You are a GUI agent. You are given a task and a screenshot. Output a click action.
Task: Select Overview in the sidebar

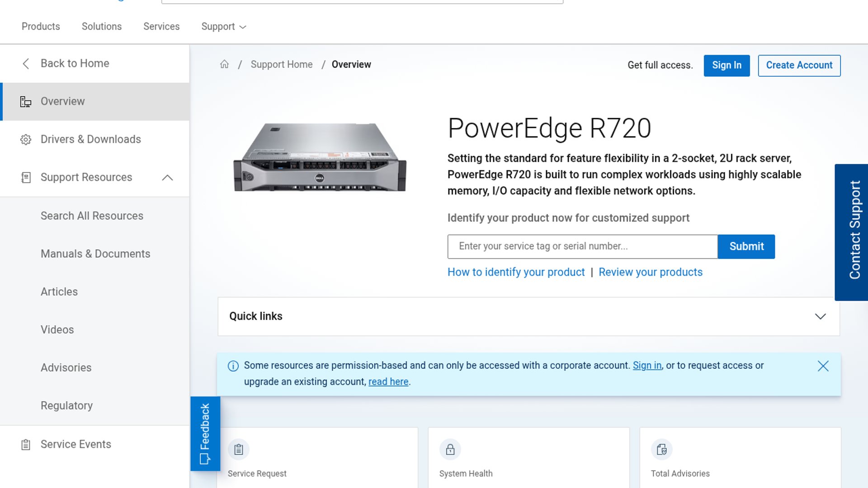(x=95, y=102)
